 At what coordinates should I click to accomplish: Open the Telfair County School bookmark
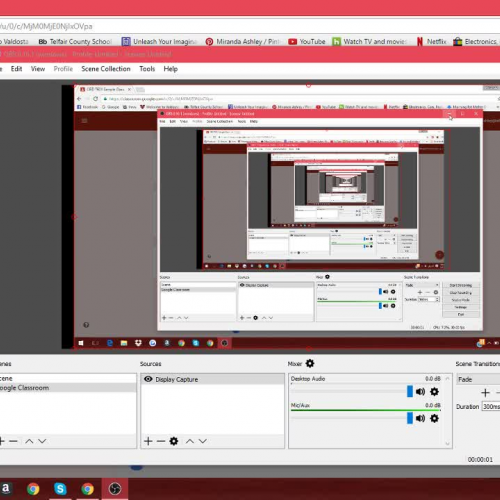pos(75,42)
